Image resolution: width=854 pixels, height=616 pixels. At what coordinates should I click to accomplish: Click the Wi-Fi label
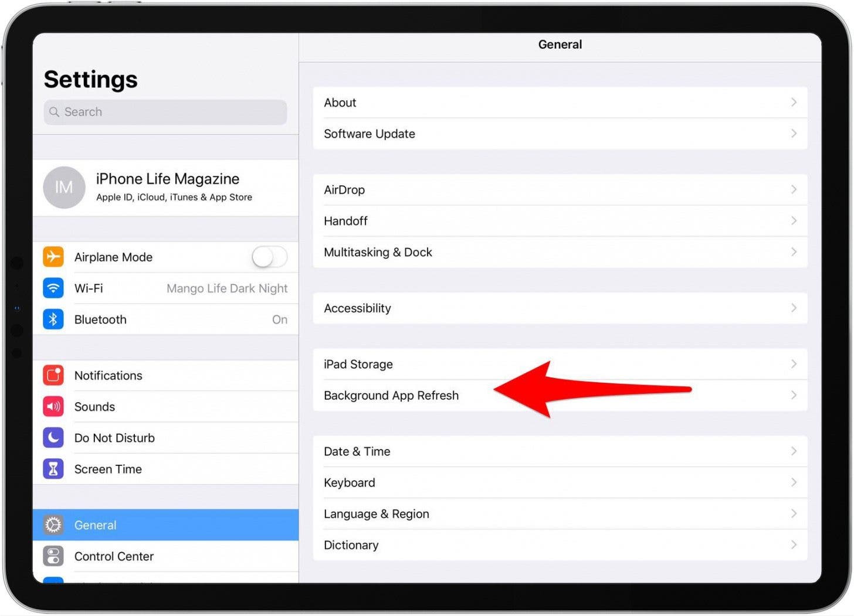(89, 288)
